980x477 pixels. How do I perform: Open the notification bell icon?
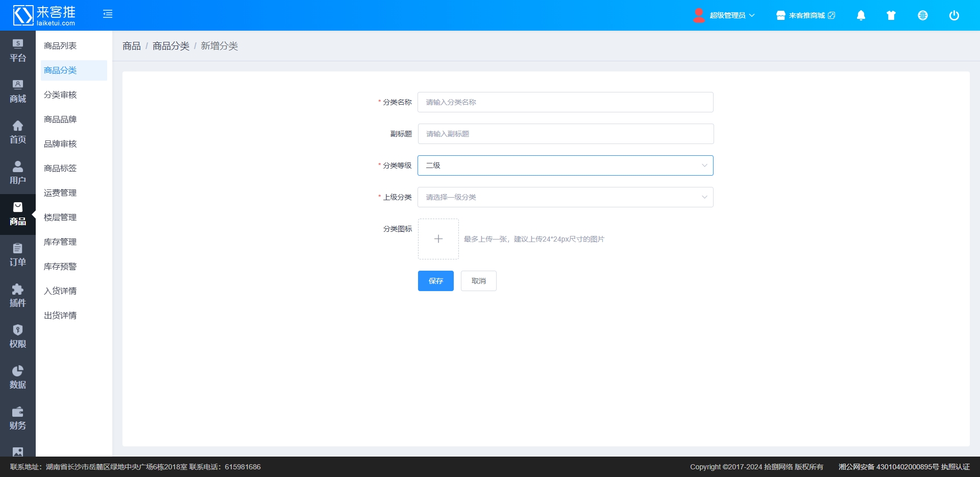pyautogui.click(x=861, y=15)
